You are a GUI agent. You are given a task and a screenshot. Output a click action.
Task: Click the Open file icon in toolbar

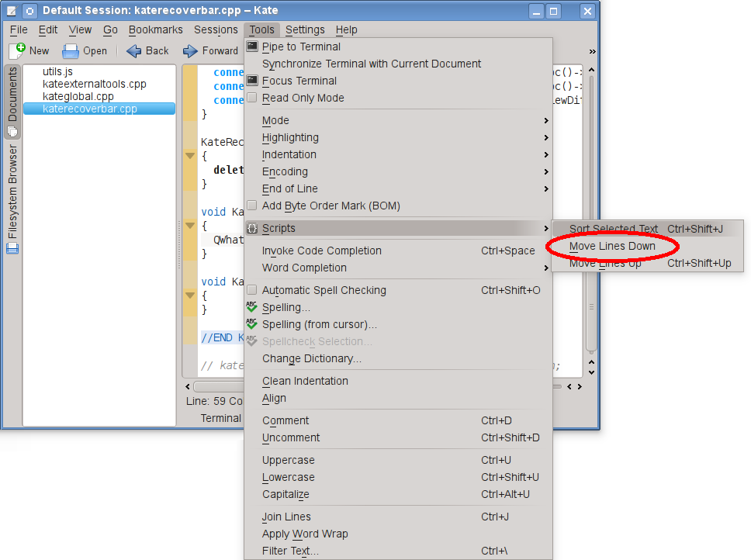(x=71, y=50)
